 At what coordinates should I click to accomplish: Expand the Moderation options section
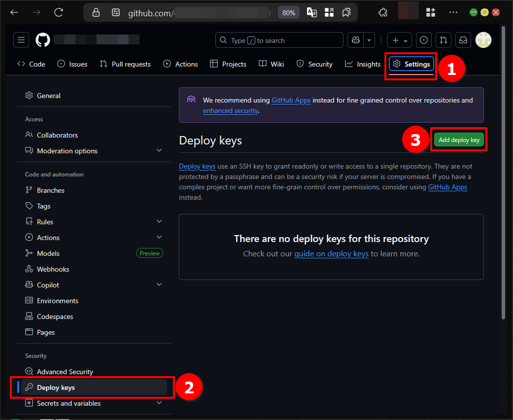(159, 151)
